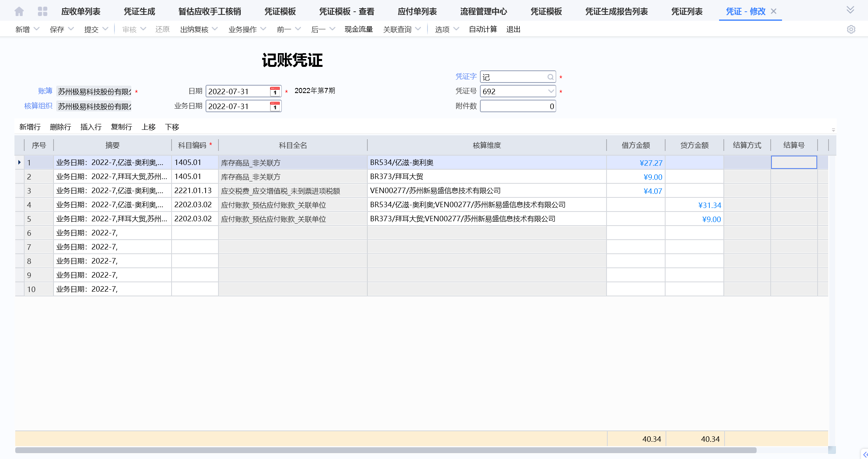This screenshot has height=459, width=868.
Task: Select debit amount ¥9.00 in row 2
Action: (636, 177)
